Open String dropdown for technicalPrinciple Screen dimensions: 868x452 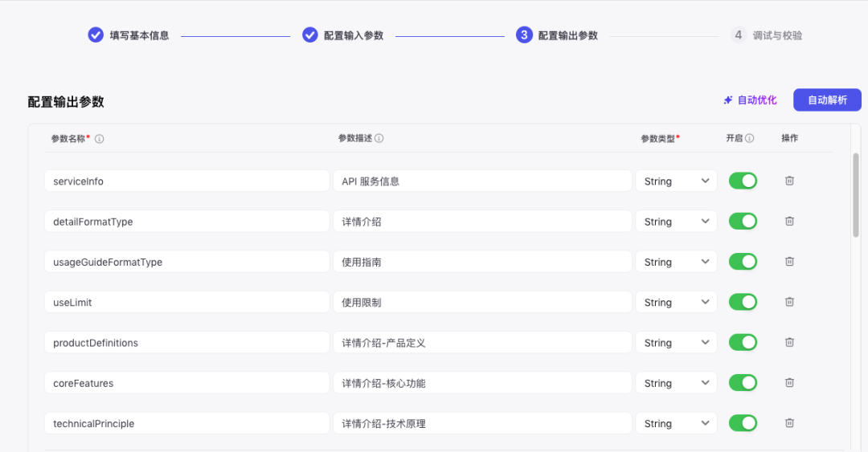point(676,423)
